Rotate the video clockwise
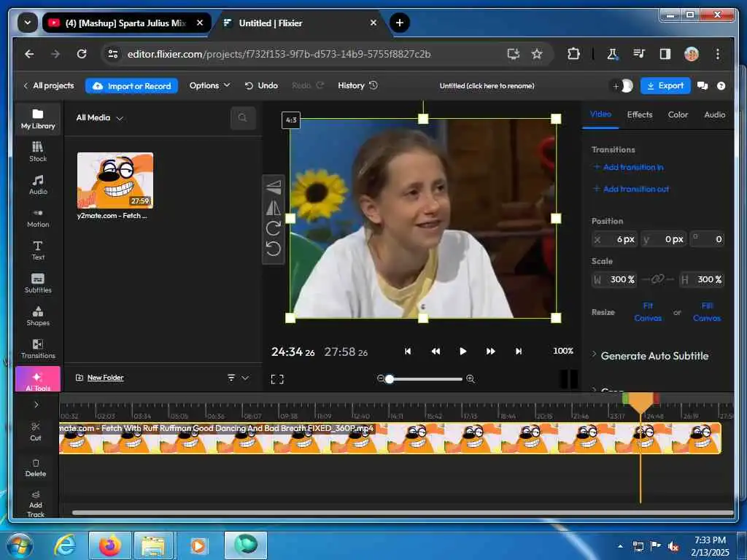 click(274, 228)
